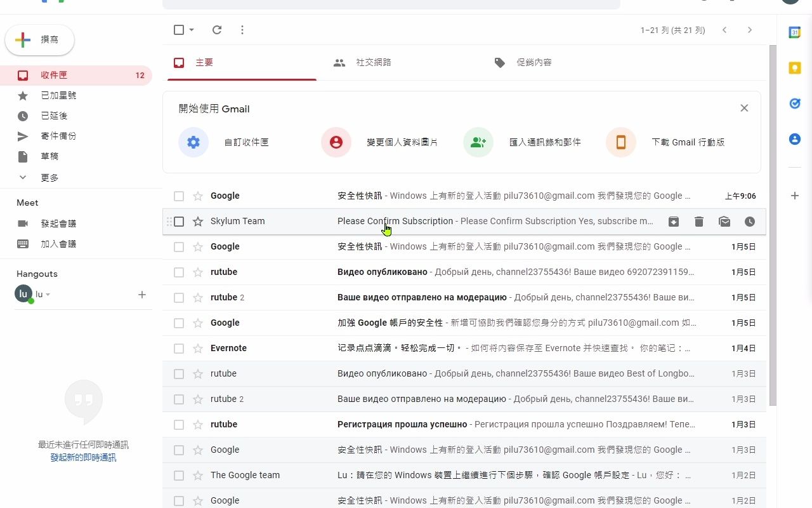The width and height of the screenshot is (812, 508).
Task: Switch to the 促銷內容 tab
Action: coord(534,62)
